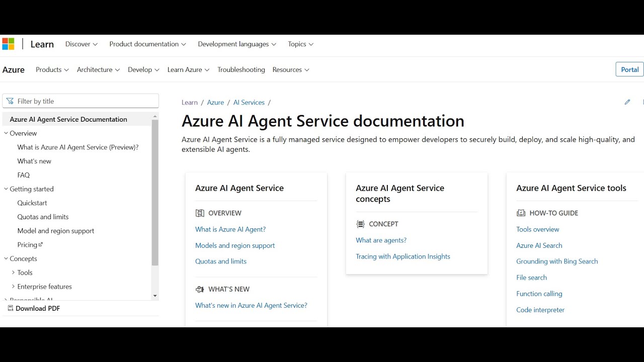Open Models and region support link
This screenshot has width=644, height=362.
235,245
